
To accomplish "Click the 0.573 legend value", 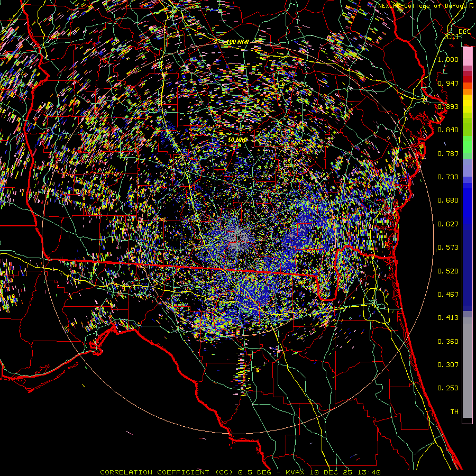I will 448,248.
